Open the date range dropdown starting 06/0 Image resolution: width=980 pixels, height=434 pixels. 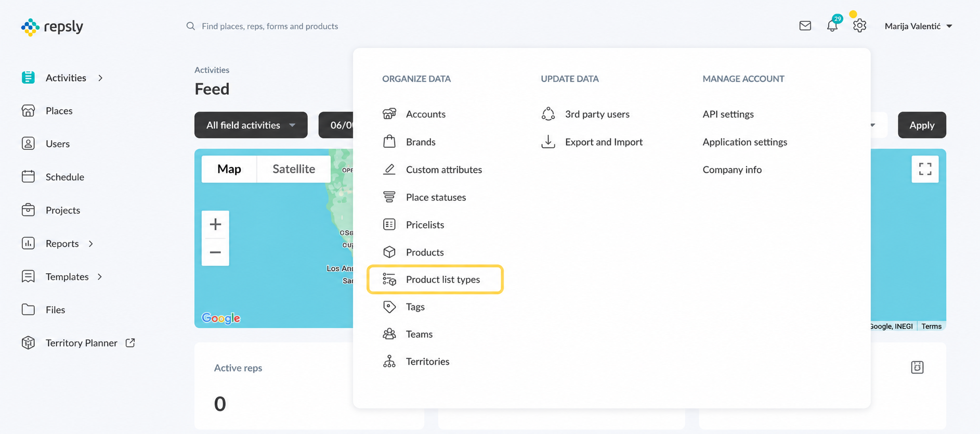(336, 125)
